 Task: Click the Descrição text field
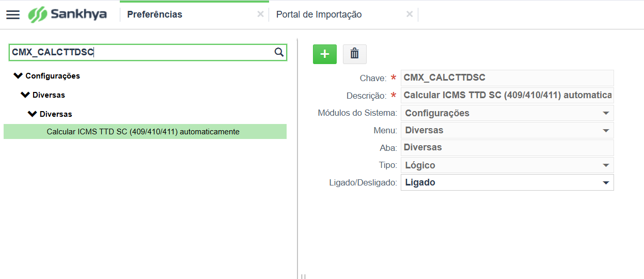click(x=507, y=96)
